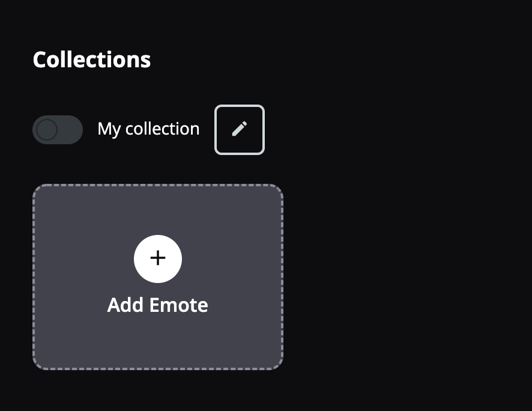
Task: Click the pencil edit icon
Action: [240, 130]
